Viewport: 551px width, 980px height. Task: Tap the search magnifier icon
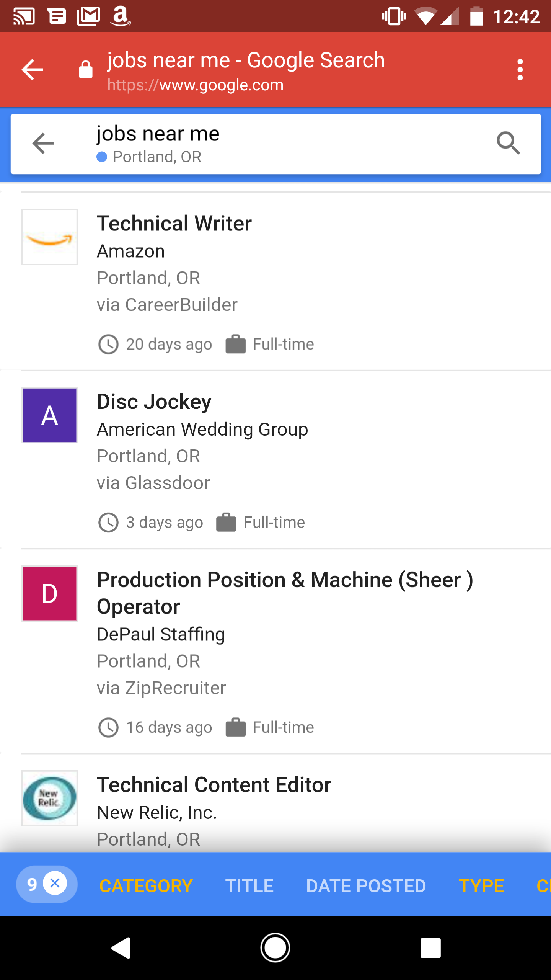(508, 143)
